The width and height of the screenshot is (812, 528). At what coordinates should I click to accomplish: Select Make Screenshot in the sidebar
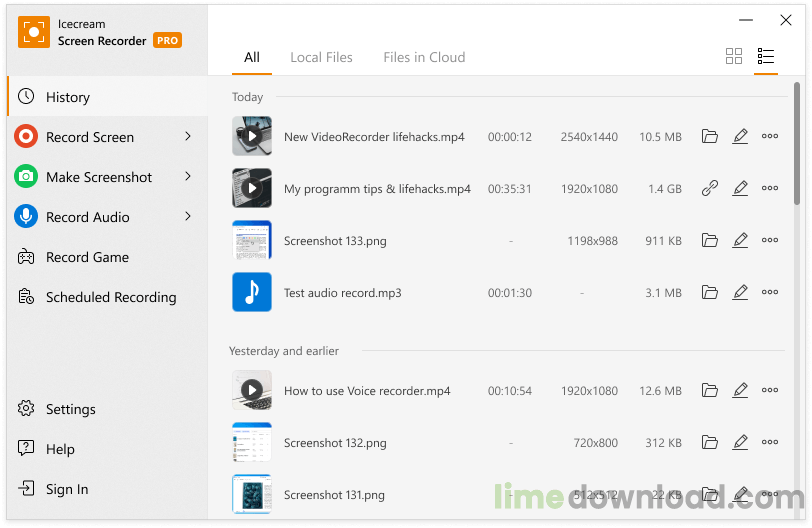point(108,177)
